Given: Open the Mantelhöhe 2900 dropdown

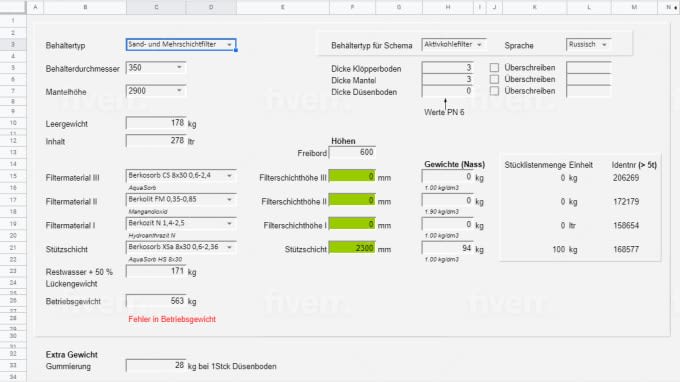Looking at the screenshot, I should coord(156,91).
